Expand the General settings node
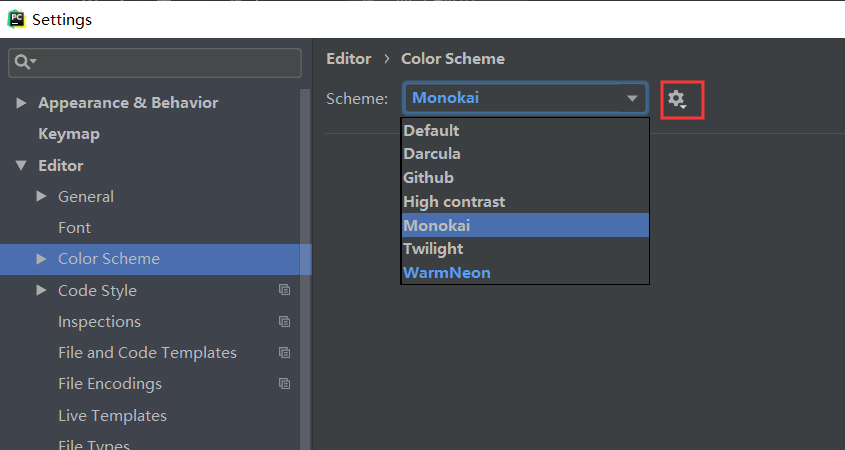This screenshot has height=450, width=845. pos(41,196)
